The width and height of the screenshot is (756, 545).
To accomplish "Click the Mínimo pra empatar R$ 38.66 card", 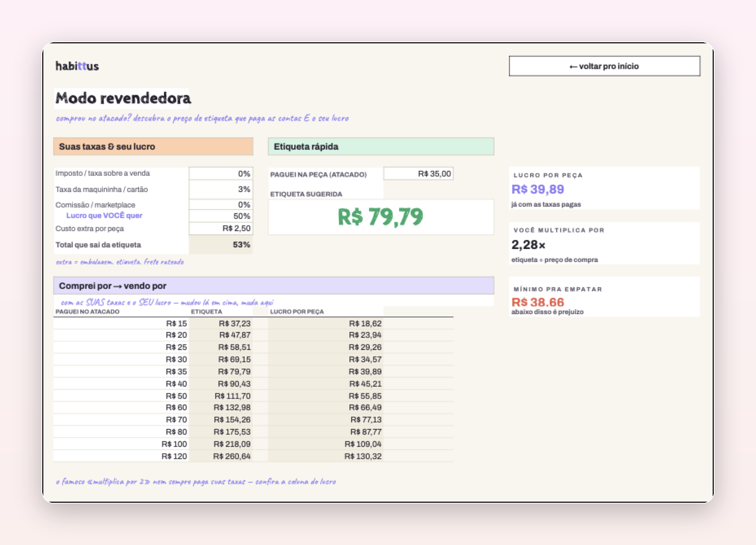I will (x=604, y=297).
